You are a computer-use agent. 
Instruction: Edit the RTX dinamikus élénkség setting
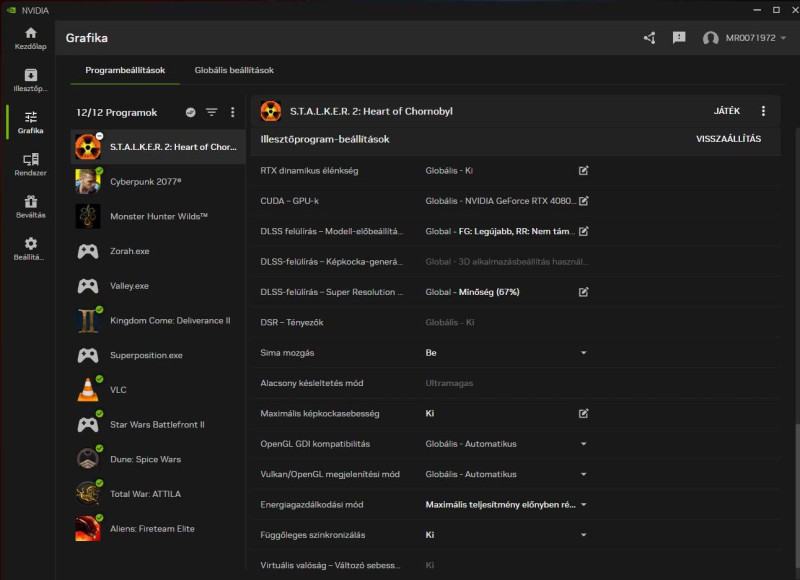[584, 170]
